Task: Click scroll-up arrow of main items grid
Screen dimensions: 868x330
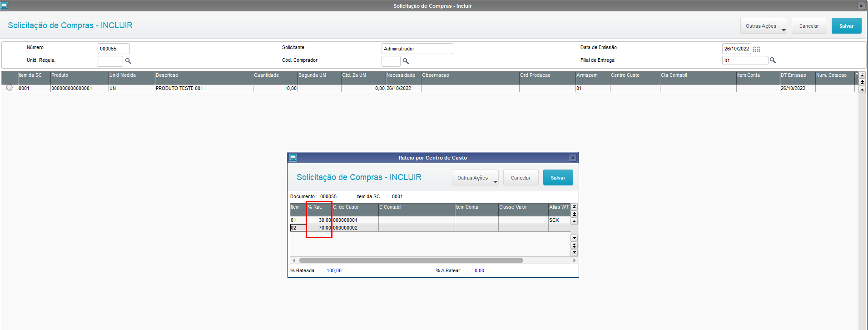Action: pyautogui.click(x=862, y=90)
